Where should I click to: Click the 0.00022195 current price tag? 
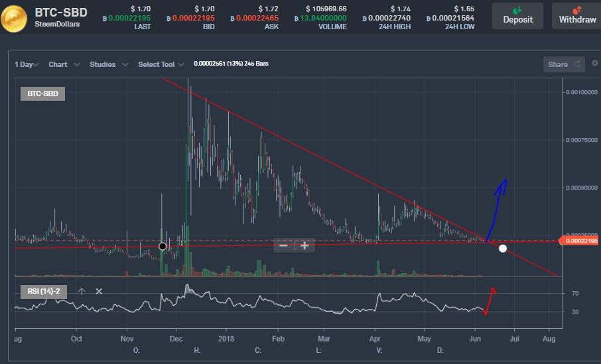click(x=580, y=241)
